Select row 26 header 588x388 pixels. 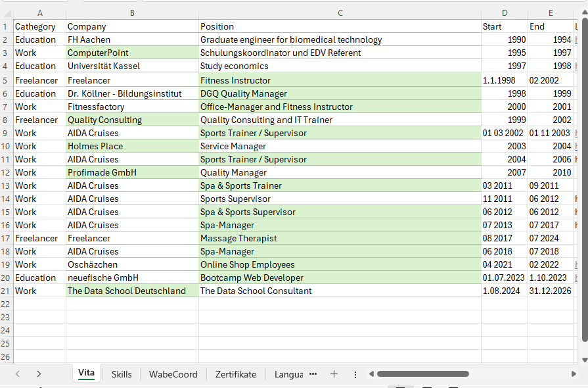pyautogui.click(x=5, y=356)
